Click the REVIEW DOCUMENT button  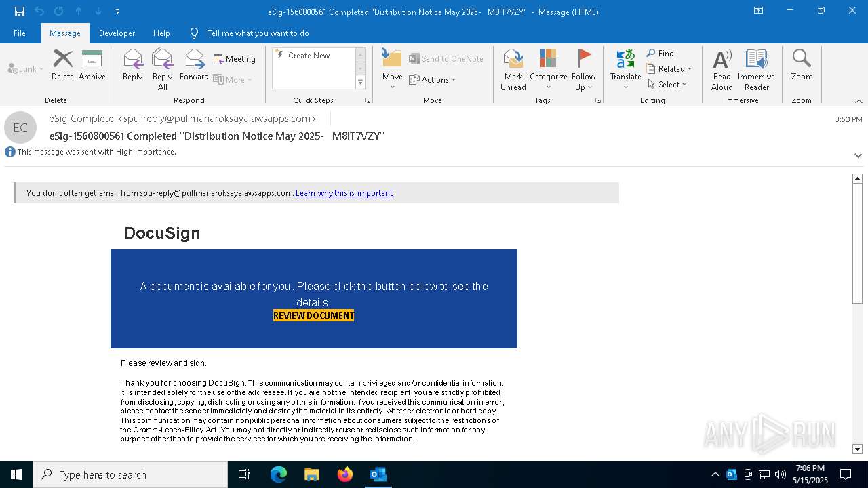pyautogui.click(x=313, y=315)
